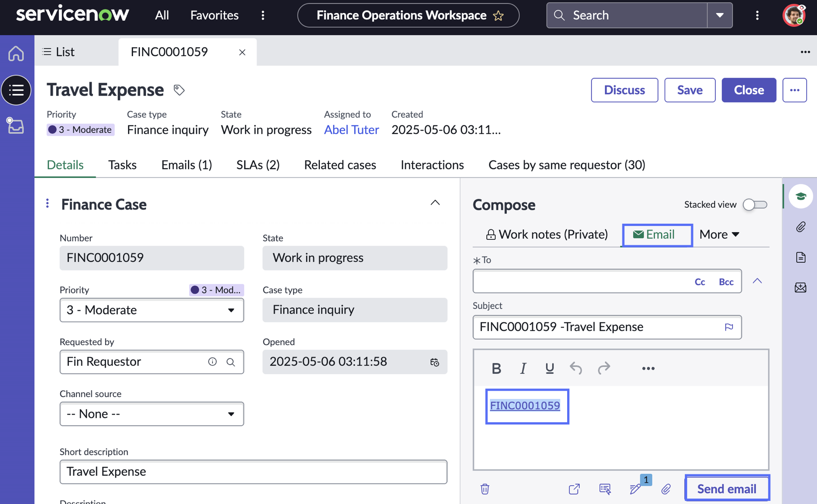Open the top navigation kebab menu

[x=263, y=15]
